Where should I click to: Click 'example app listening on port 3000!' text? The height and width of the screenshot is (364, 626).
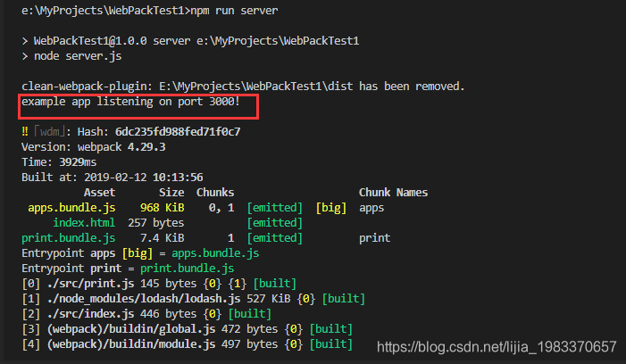130,102
